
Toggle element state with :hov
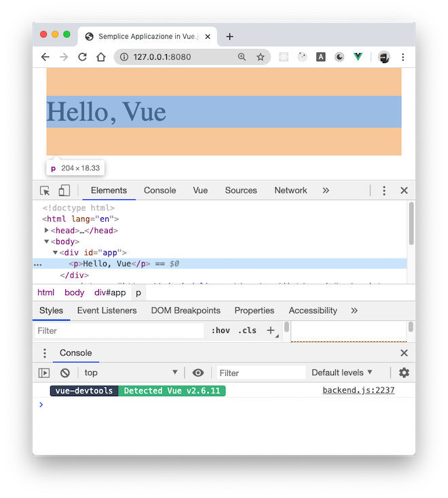pyautogui.click(x=221, y=330)
